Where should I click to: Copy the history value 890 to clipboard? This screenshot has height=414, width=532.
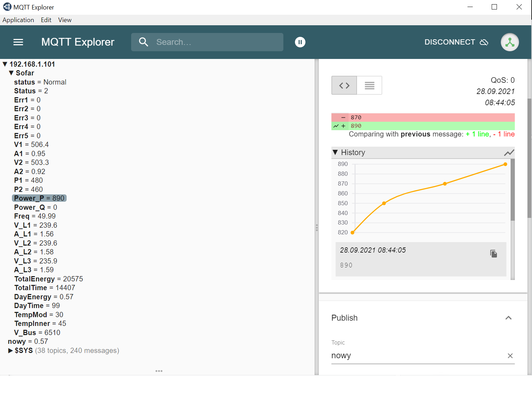(494, 254)
